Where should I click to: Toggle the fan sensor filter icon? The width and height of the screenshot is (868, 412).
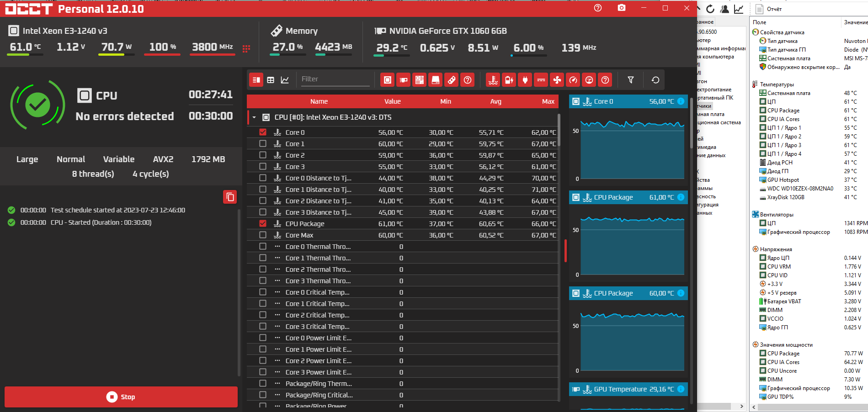[557, 80]
